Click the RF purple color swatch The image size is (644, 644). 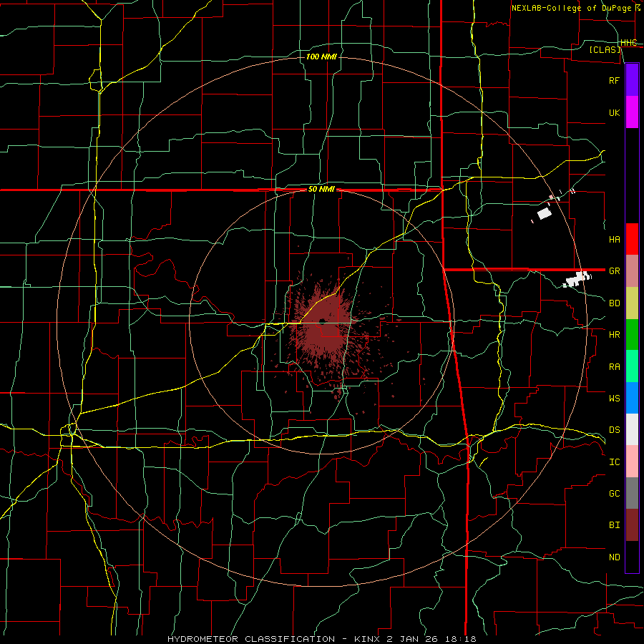point(632,80)
